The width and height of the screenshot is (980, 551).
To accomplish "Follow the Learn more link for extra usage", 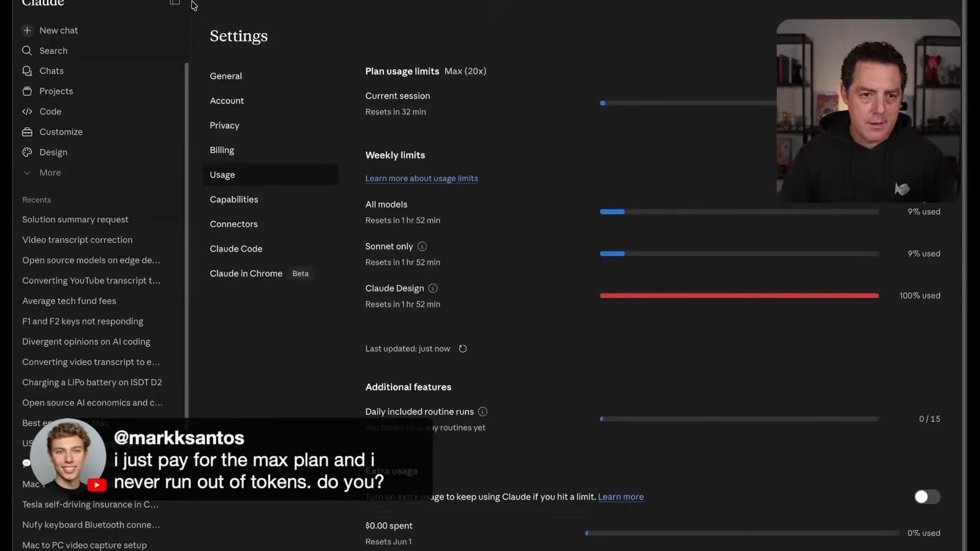I will 620,497.
